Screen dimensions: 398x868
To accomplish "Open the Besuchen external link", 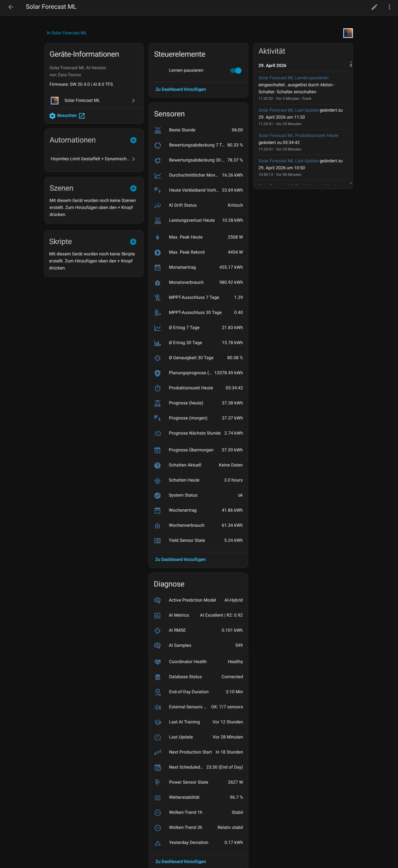I will pos(67,116).
